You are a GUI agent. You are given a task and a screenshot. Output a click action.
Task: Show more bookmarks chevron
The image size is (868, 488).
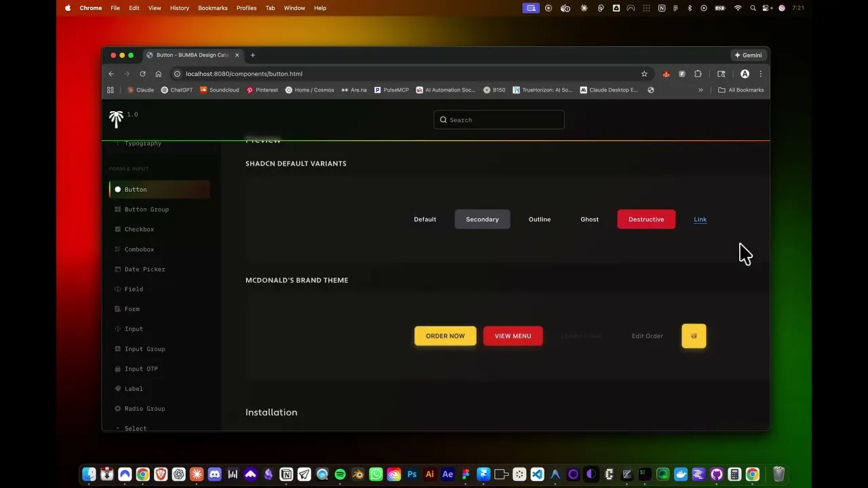[701, 90]
